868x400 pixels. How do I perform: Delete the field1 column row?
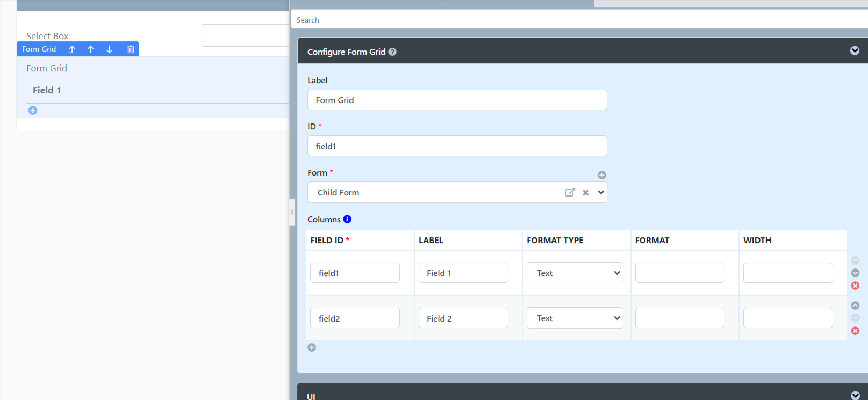tap(855, 286)
